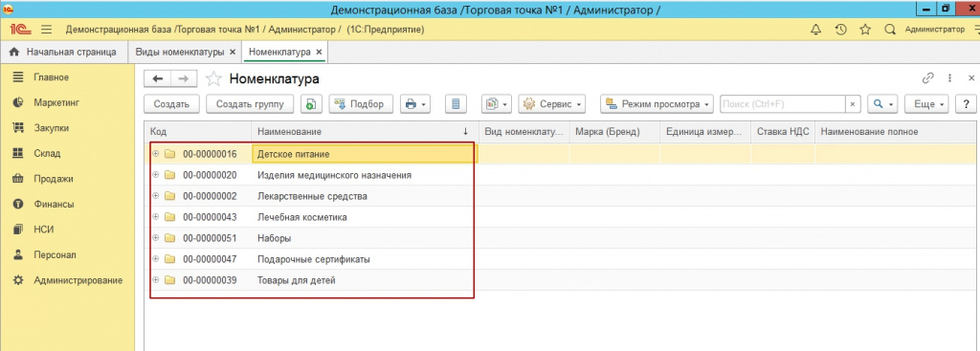
Task: Click Марка (Бренд) column header
Action: click(614, 132)
